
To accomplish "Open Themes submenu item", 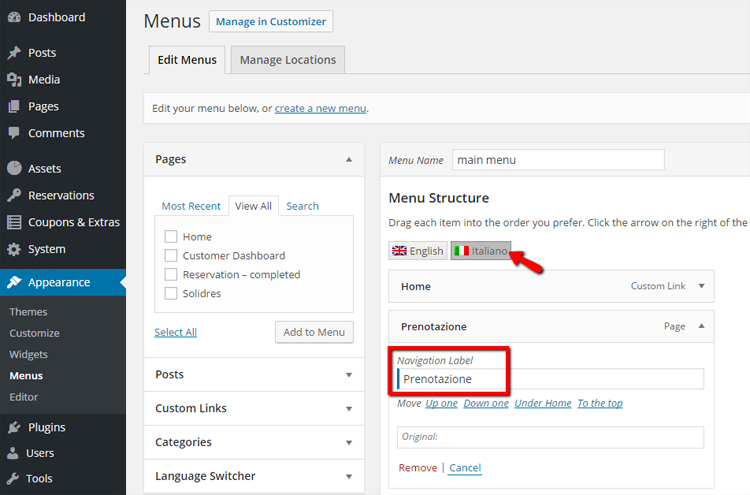I will click(29, 312).
